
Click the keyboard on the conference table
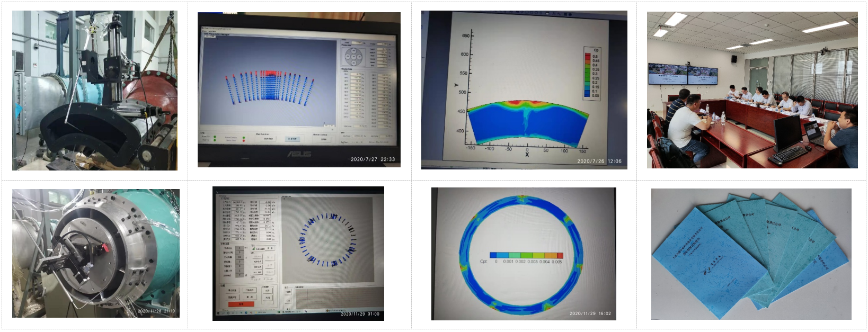tap(789, 154)
